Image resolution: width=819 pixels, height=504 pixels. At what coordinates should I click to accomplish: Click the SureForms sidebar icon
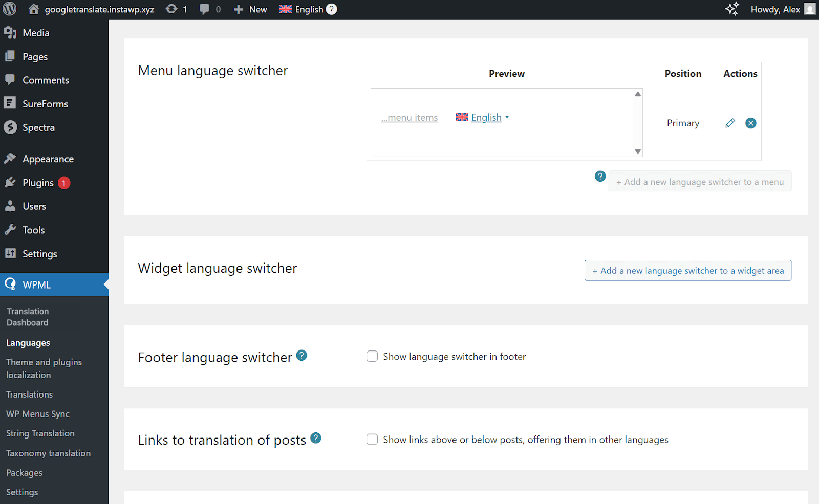[x=10, y=103]
